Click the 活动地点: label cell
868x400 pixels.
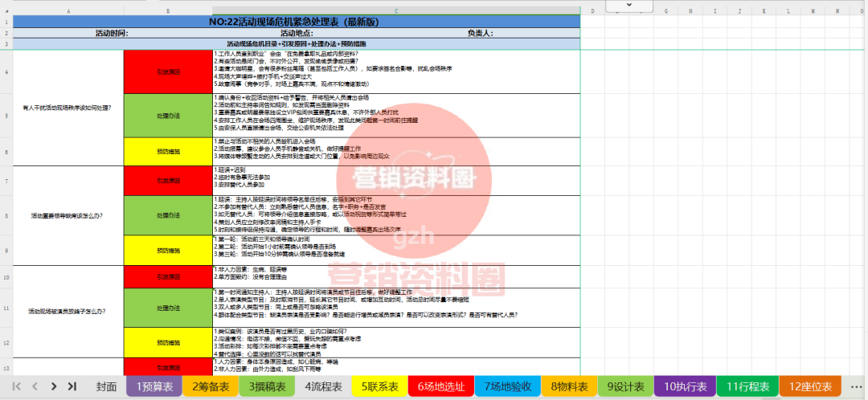pyautogui.click(x=297, y=33)
